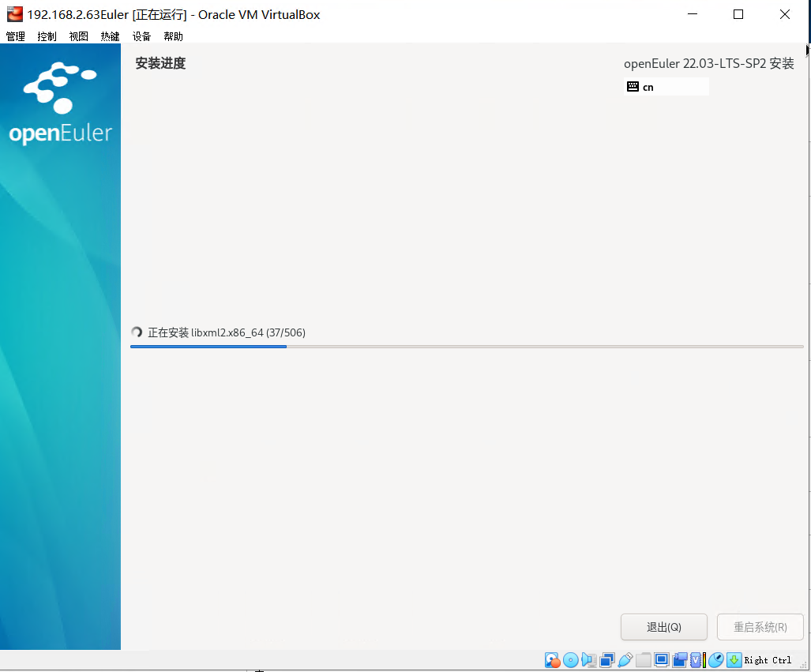Click the cn keyboard layout indicator

666,86
